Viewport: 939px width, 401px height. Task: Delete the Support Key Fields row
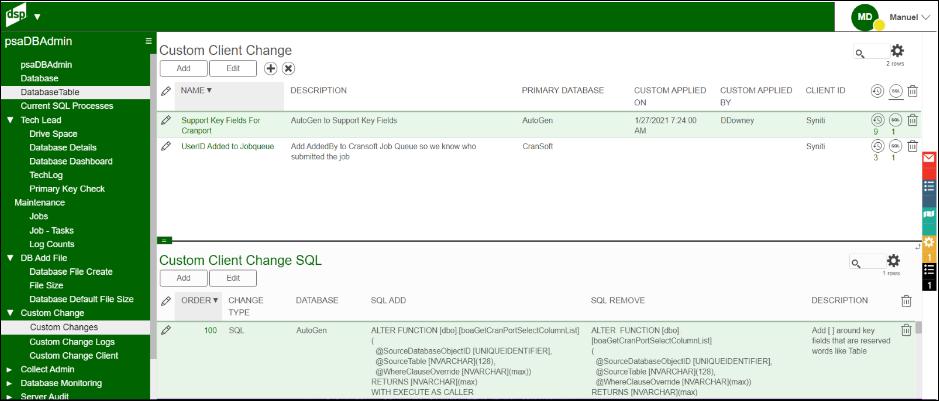912,120
